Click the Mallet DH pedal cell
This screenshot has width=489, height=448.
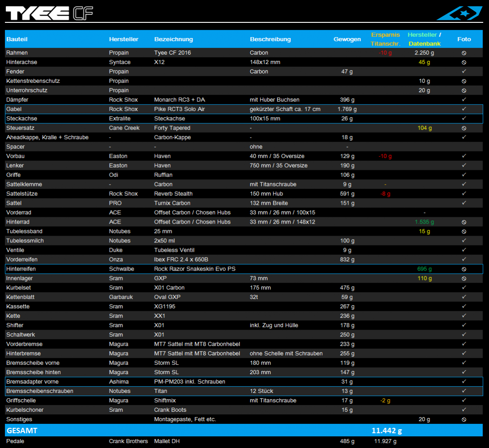click(x=167, y=441)
